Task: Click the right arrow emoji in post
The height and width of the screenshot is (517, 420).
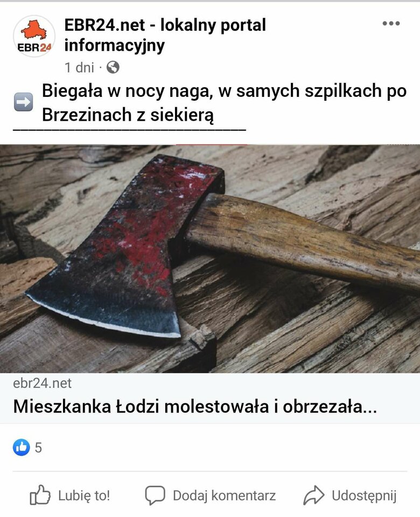Action: 23,102
